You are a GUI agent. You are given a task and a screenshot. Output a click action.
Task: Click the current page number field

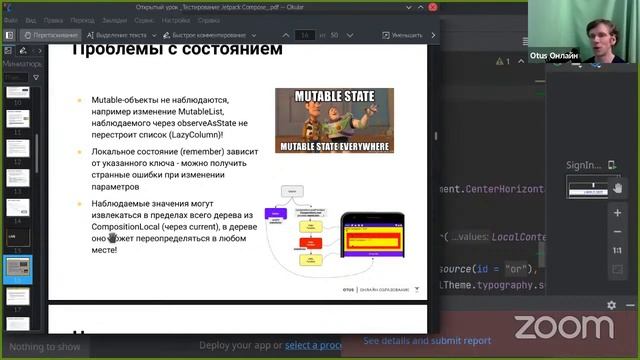click(305, 36)
